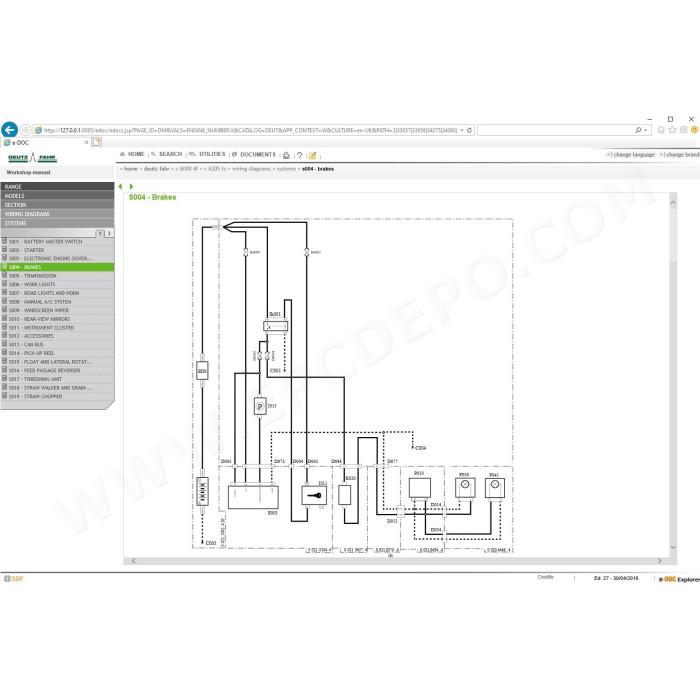Viewport: 700px width, 700px height.
Task: Select S018 Straw Walker and Grain... entry
Action: click(x=57, y=388)
